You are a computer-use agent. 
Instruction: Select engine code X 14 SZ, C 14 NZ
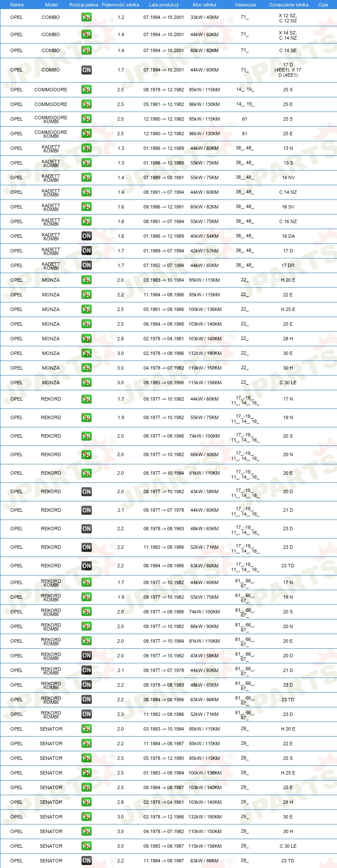288,35
